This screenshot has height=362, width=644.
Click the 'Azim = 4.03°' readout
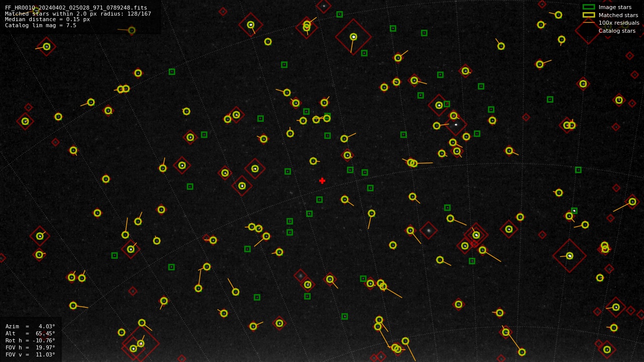coord(30,327)
